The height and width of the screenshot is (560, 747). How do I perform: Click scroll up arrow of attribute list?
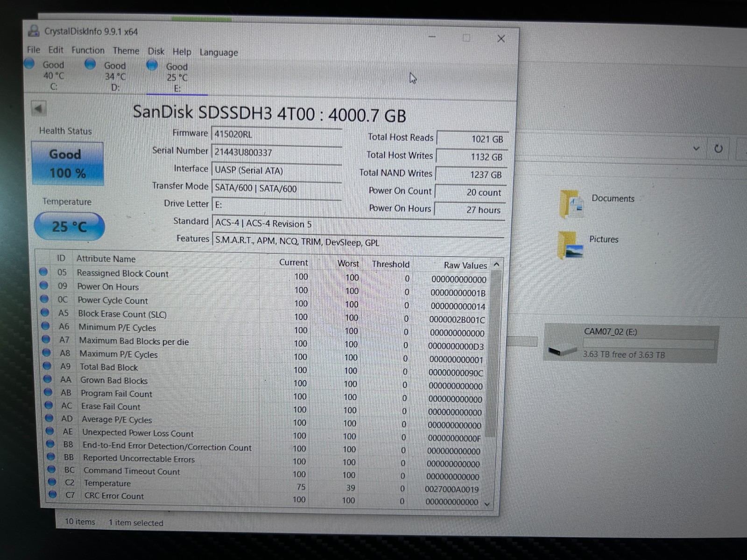pyautogui.click(x=496, y=265)
